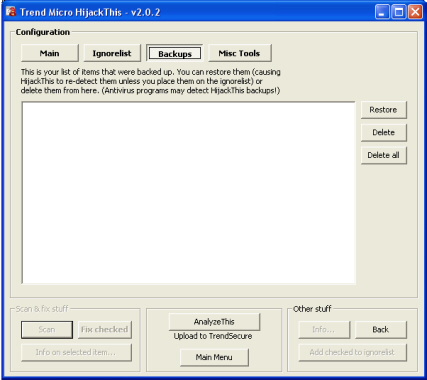Click Info on selected item button

76,352
